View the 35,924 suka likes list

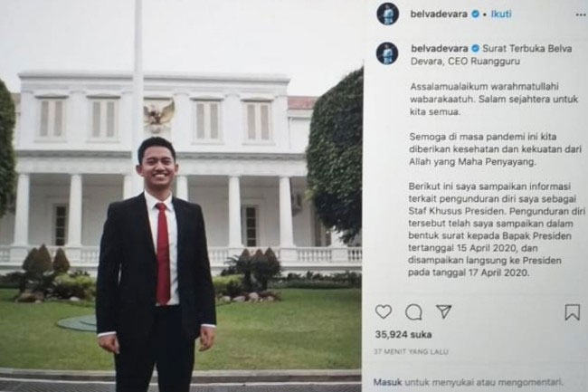(x=403, y=334)
